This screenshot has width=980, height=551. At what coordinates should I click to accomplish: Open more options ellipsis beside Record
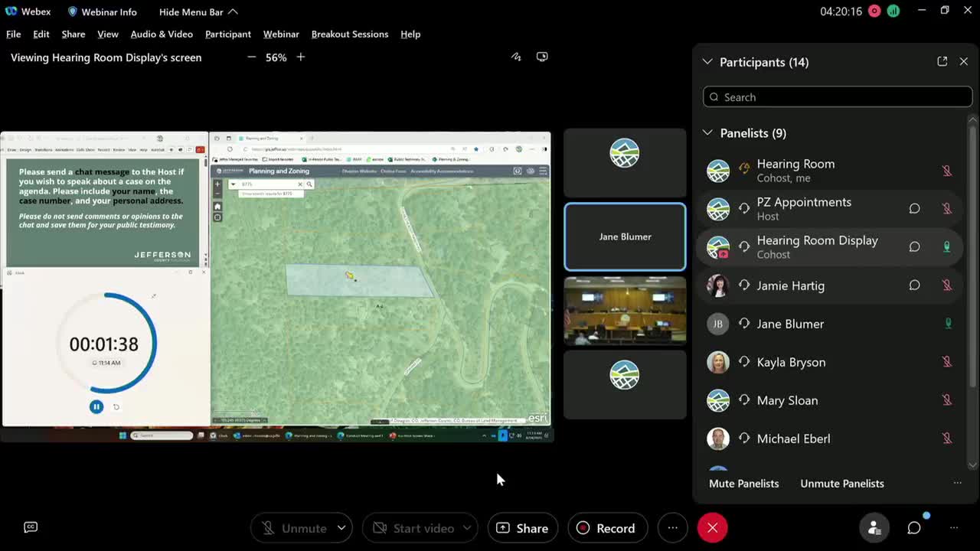(x=672, y=528)
